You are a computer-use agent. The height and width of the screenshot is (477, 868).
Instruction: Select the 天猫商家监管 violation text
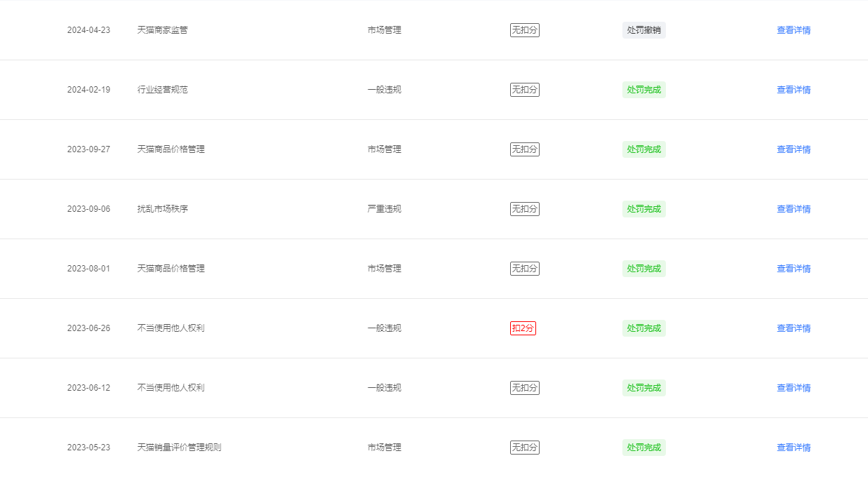(163, 30)
